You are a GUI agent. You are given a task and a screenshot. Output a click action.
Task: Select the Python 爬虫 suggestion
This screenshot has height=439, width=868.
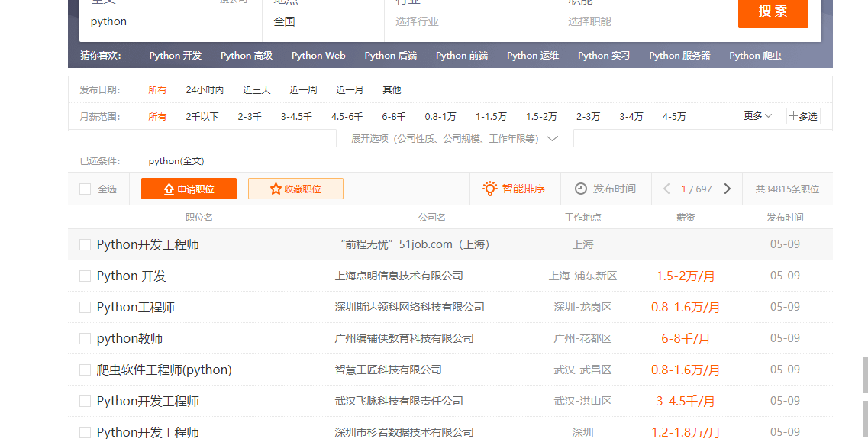pos(755,56)
